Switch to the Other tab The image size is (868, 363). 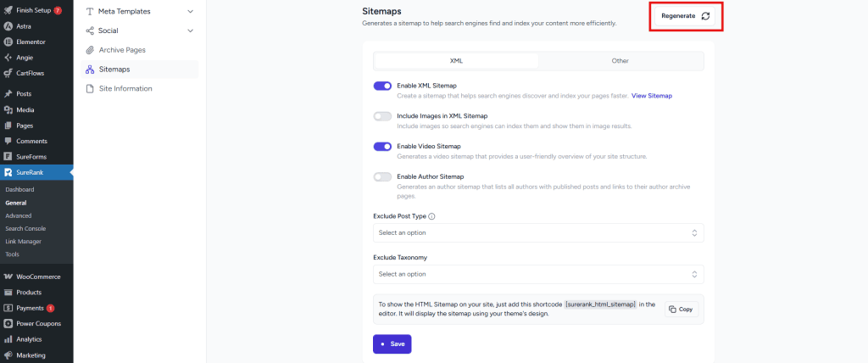620,61
